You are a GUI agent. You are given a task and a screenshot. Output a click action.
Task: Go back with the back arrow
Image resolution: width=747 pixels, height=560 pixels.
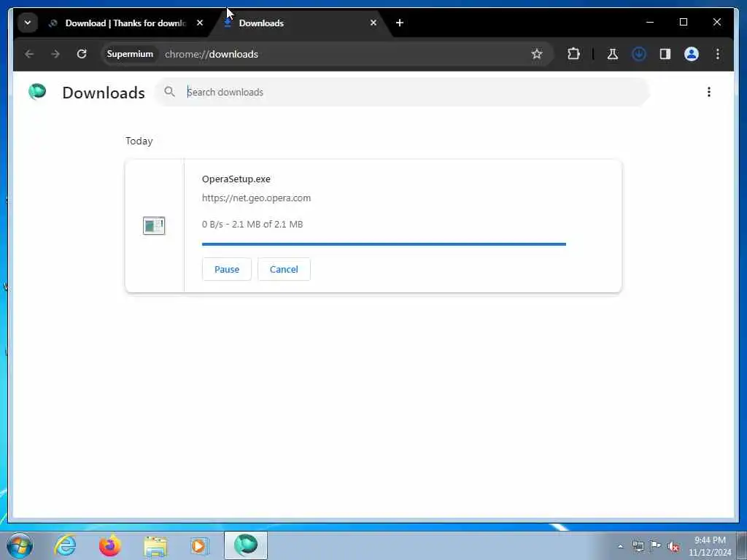29,54
